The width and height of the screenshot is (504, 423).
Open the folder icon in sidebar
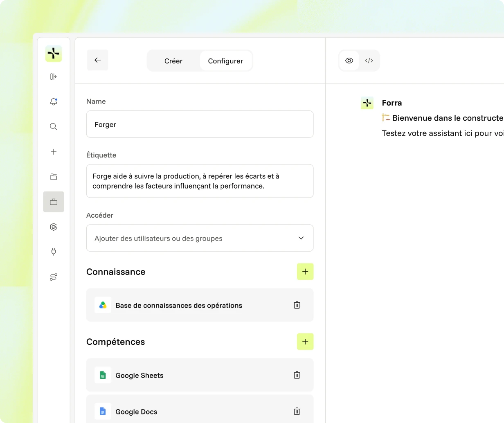tap(54, 177)
